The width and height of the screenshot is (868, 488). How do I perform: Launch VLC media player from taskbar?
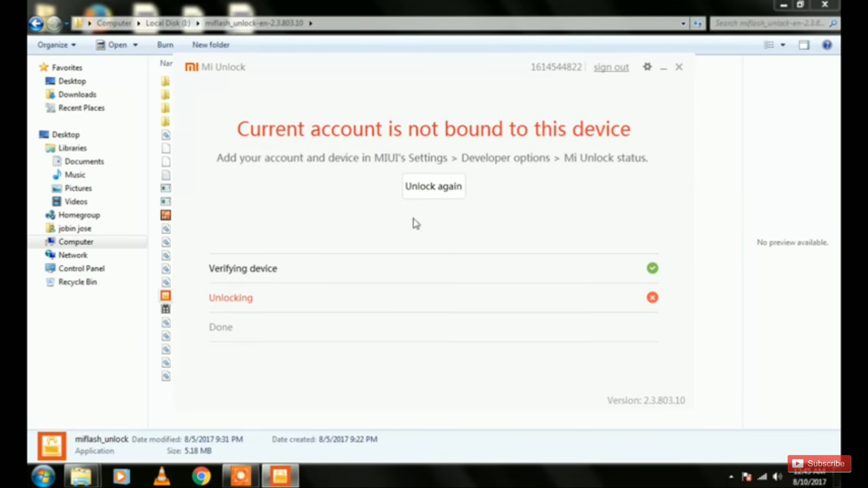tap(162, 476)
